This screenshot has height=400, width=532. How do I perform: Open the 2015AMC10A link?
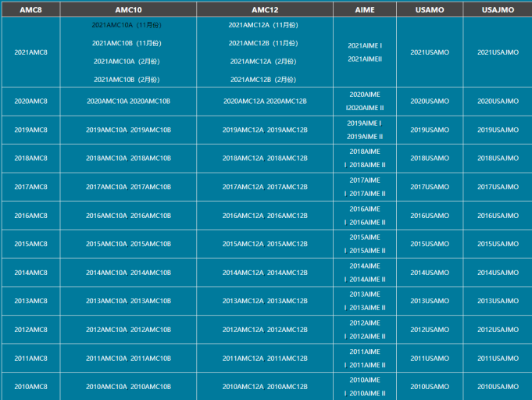(x=106, y=244)
